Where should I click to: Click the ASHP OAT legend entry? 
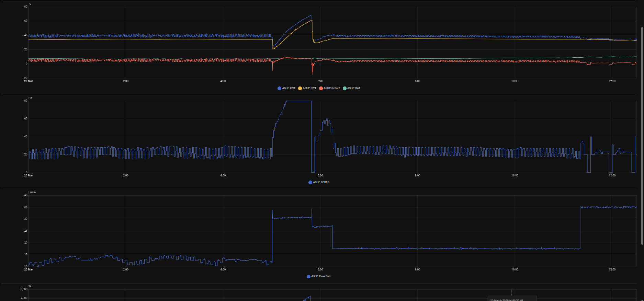[351, 88]
